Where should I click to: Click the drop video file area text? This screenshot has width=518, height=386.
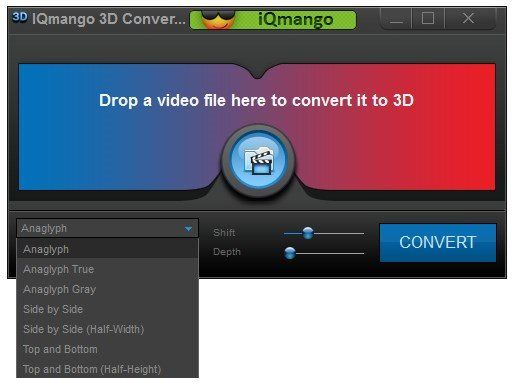256,100
